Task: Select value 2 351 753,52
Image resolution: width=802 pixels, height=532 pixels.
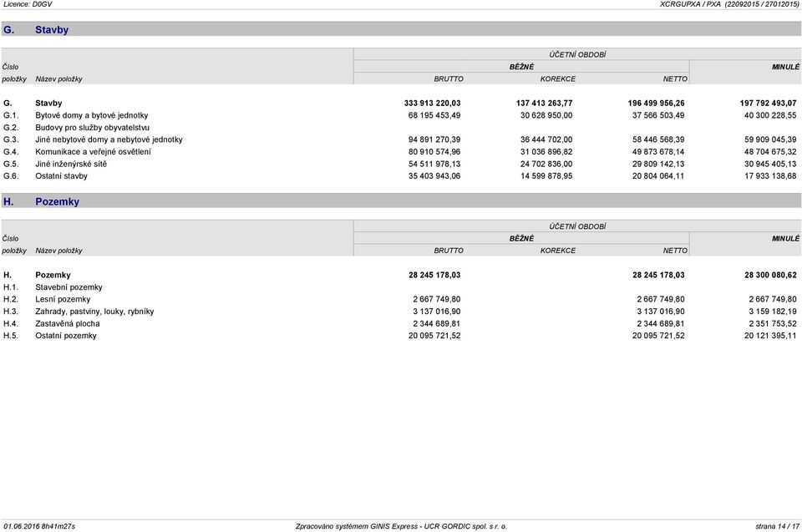Action: pos(772,324)
